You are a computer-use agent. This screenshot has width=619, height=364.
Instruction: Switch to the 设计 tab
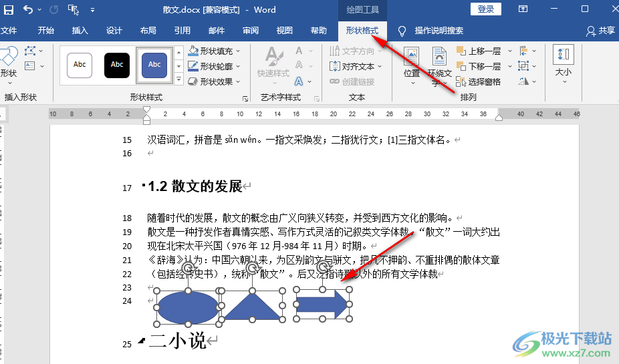point(114,30)
